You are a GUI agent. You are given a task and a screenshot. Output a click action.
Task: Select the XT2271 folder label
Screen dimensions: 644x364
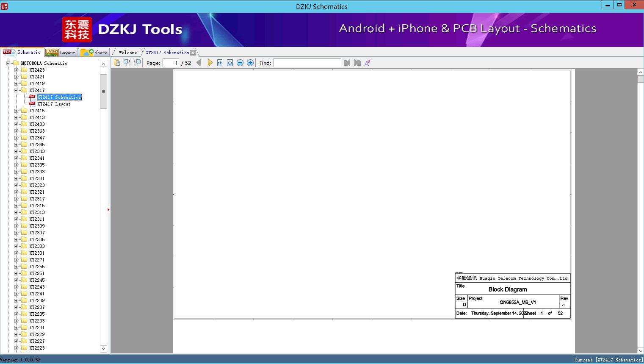pyautogui.click(x=37, y=260)
